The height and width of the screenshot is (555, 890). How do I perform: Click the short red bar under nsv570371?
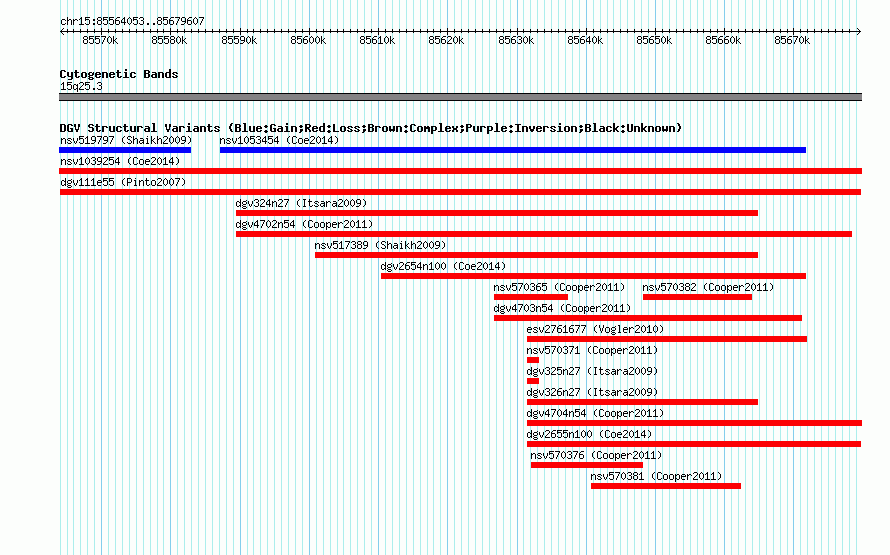532,360
